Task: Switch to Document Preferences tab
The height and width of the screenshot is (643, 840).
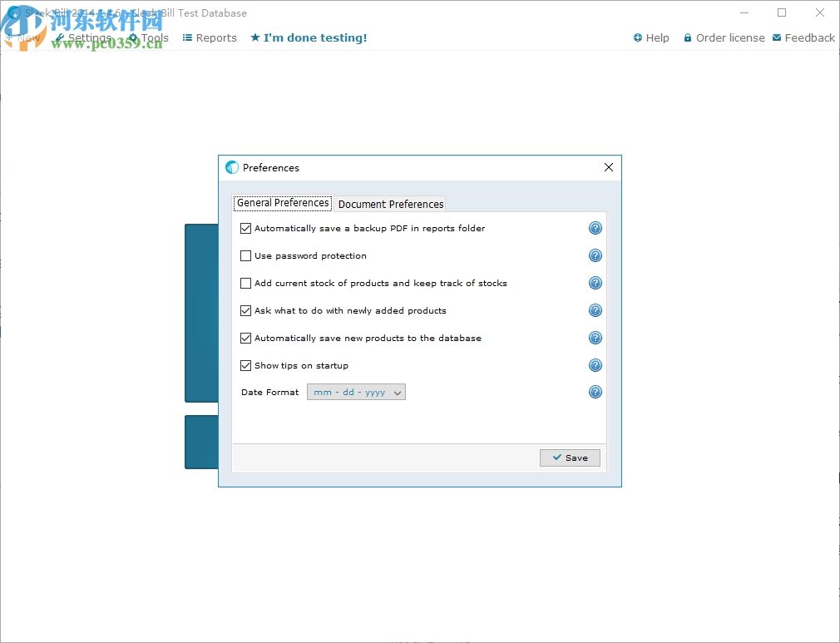Action: coord(391,204)
